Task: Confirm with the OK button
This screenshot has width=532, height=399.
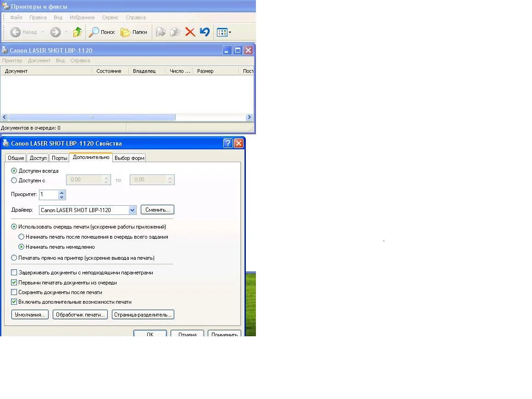Action: (x=150, y=333)
